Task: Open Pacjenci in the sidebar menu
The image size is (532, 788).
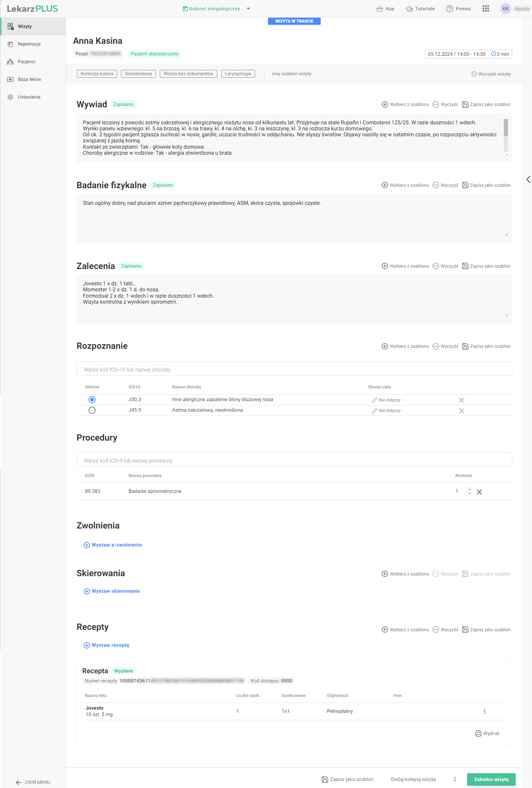Action: coord(26,62)
